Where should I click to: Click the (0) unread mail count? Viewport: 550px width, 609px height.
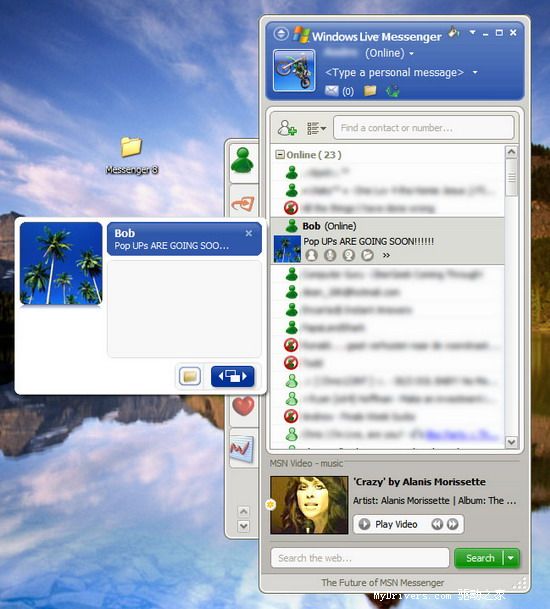point(348,91)
